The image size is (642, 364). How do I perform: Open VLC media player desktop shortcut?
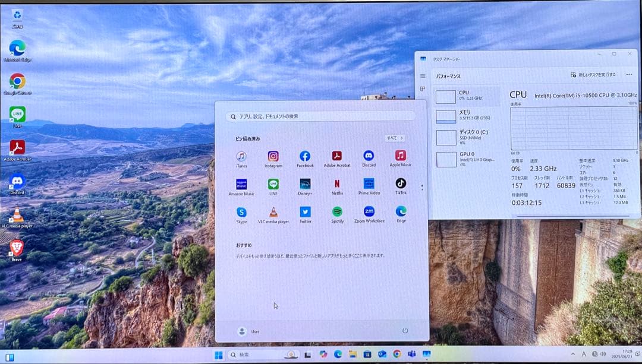17,216
